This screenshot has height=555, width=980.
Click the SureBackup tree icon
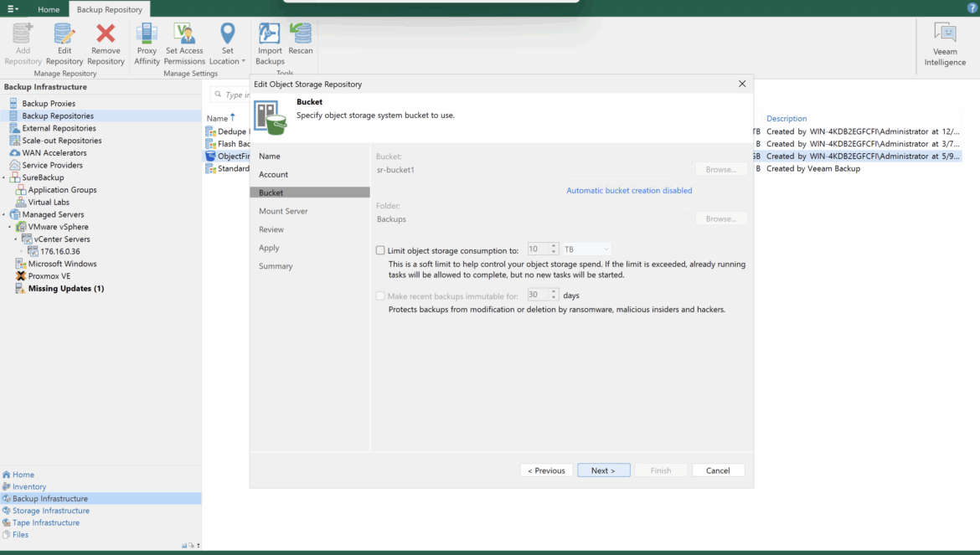click(14, 178)
